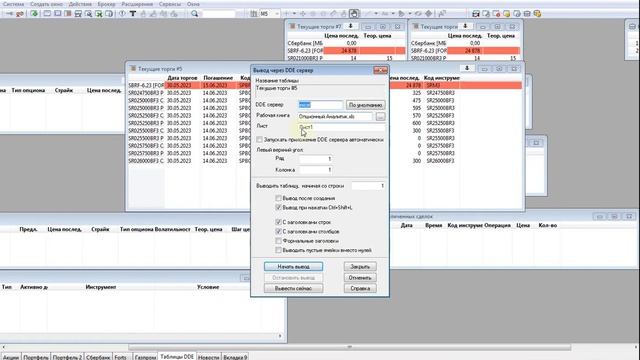Viewport: 640px width, 360px height.
Task: Click down-arrow in window right of Текущие торги #7
Action: point(465,27)
